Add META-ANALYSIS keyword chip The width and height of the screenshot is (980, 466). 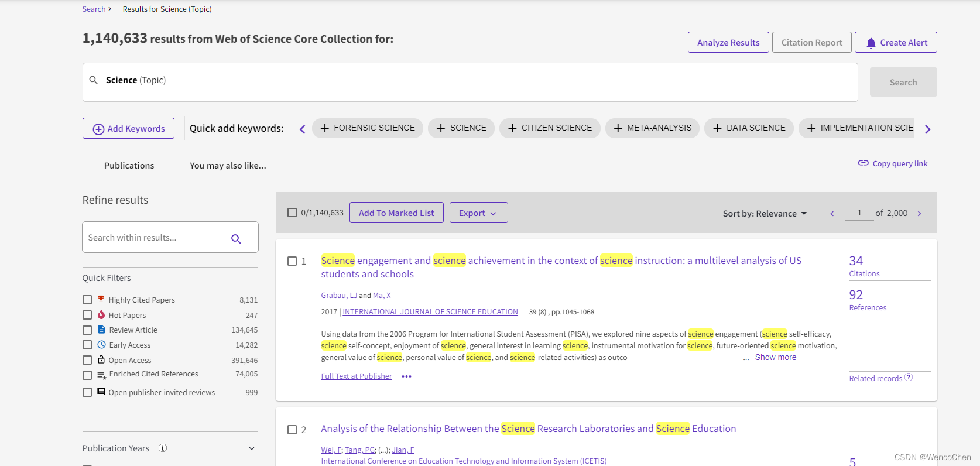pos(652,128)
